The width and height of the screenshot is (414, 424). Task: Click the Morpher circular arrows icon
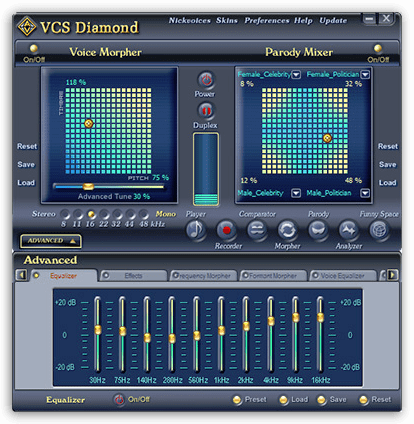point(287,230)
